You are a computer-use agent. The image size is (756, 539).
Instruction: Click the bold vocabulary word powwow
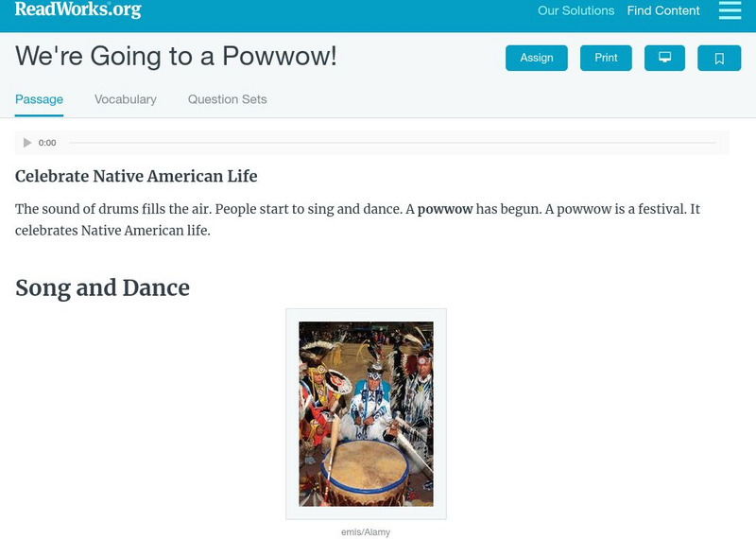(x=445, y=209)
